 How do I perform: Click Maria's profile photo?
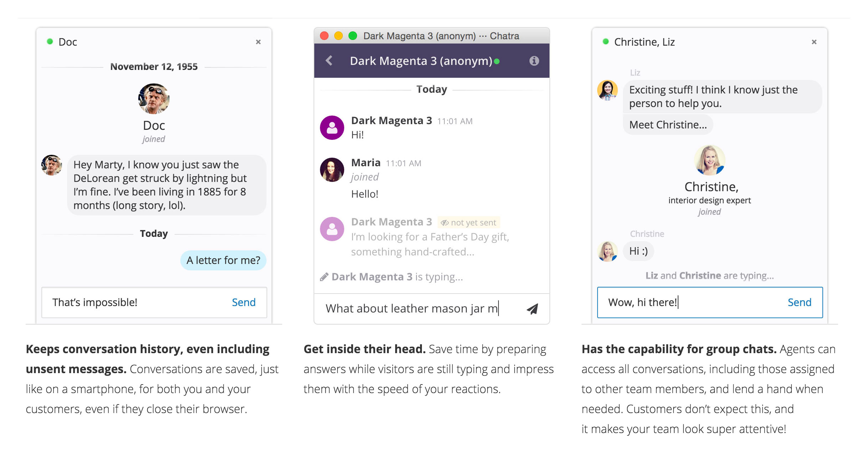332,170
